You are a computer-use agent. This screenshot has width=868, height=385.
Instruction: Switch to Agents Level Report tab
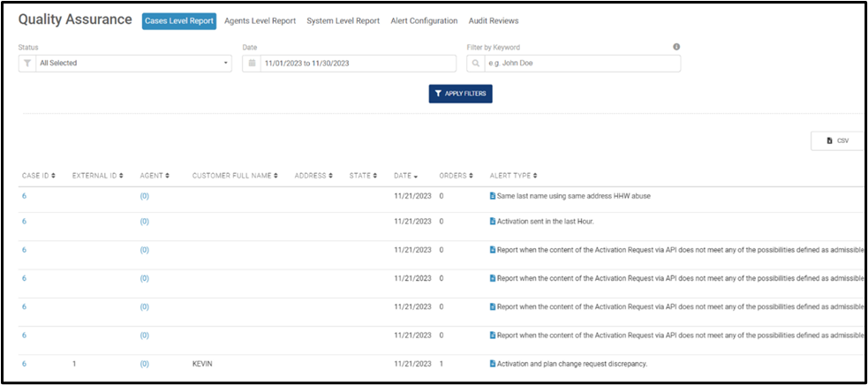[260, 21]
